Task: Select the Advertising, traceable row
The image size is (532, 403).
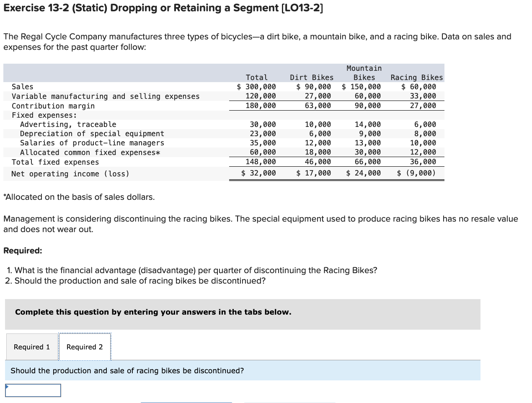Action: pyautogui.click(x=67, y=124)
